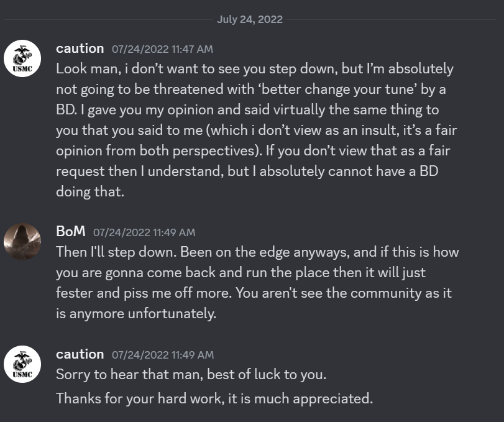The width and height of the screenshot is (504, 422).
Task: Click caution's USMC avatar beside 'Sorry to hear that'
Action: (x=22, y=364)
